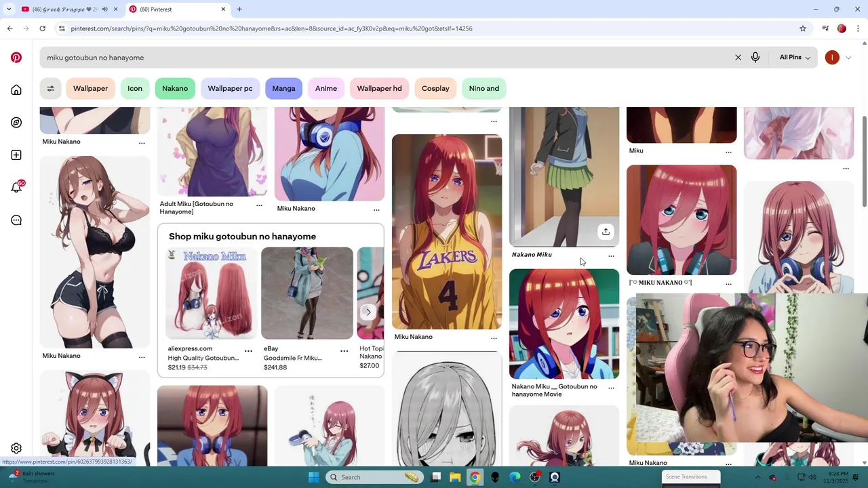Open more options for the aliexpress wig item
Screen dimensions: 868x488
tap(248, 351)
